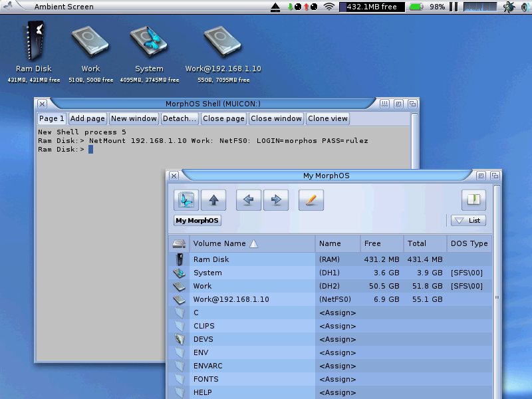Click the network traffic arrows indicator

coord(303,7)
